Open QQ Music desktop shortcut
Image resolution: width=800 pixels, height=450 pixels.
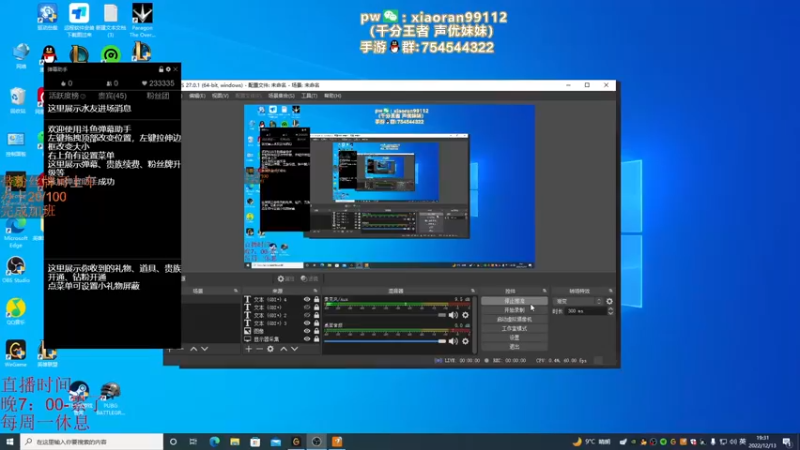[16, 312]
